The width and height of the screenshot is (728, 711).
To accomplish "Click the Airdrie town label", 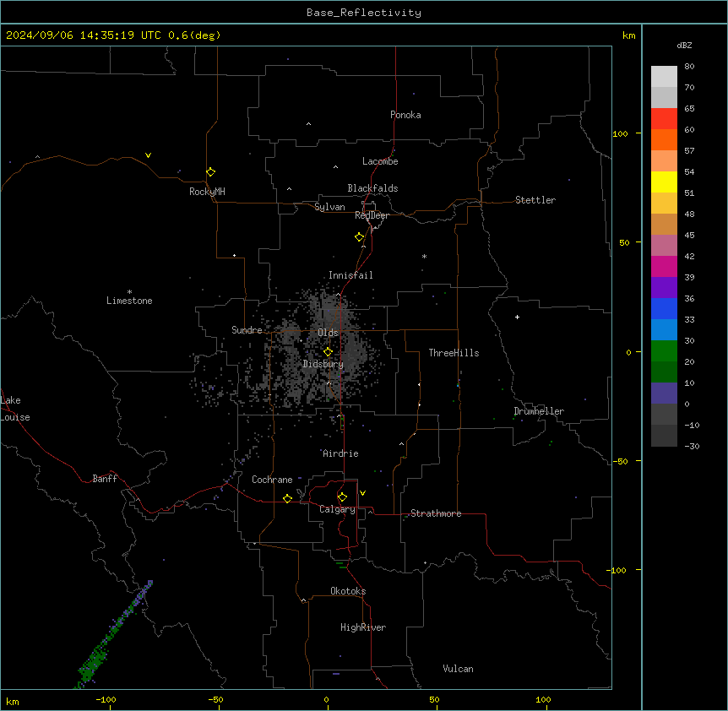I will click(340, 453).
